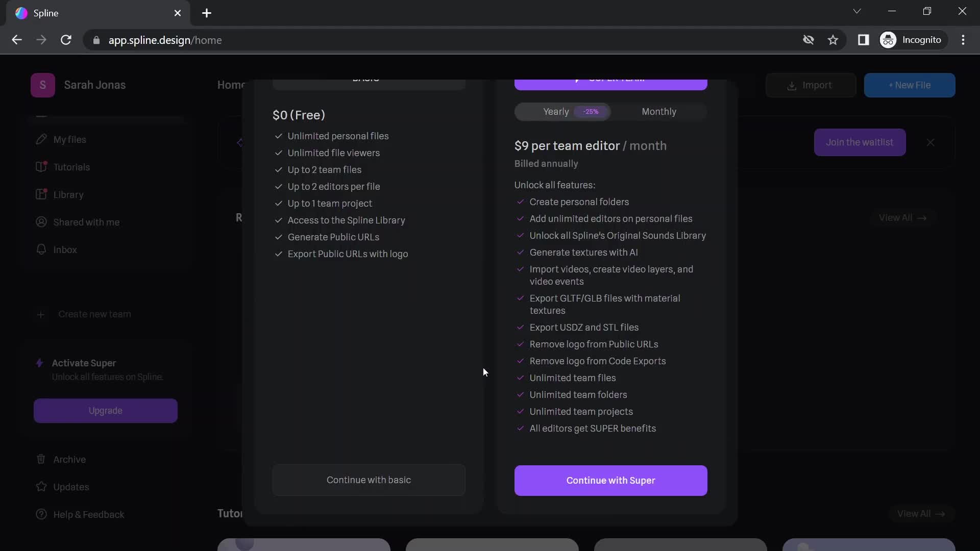Select the Super plan tab

pyautogui.click(x=611, y=78)
